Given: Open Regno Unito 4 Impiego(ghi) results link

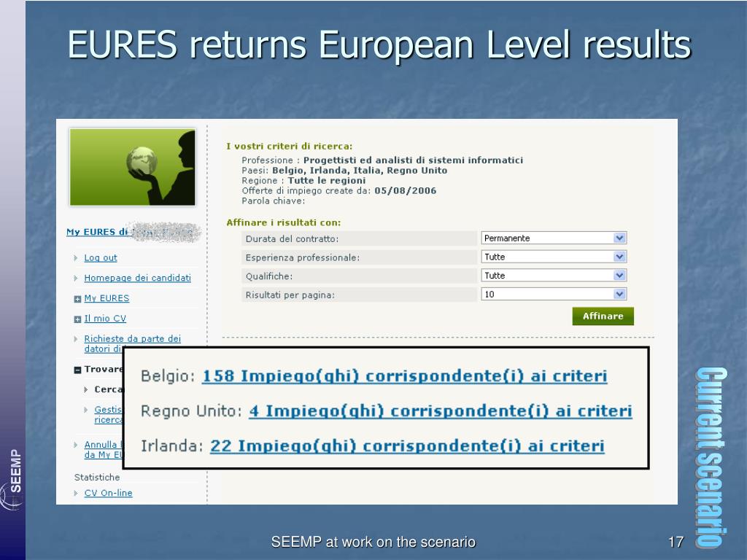Looking at the screenshot, I should point(441,411).
